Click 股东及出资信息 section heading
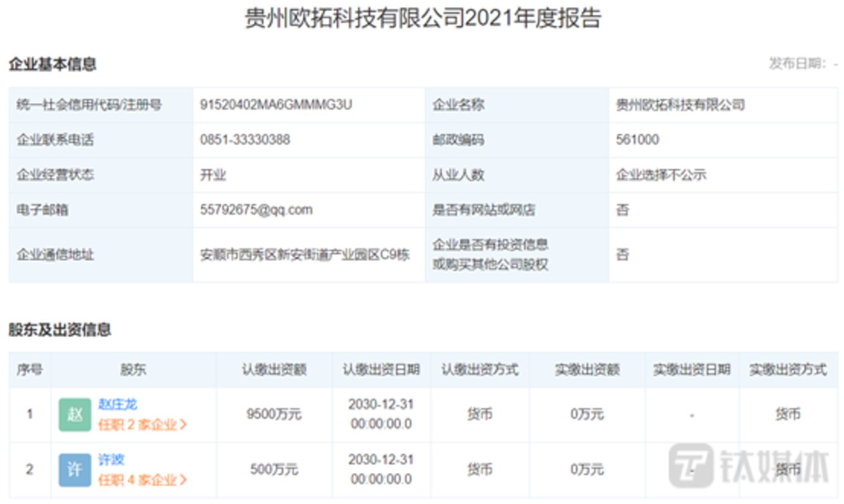Image resolution: width=844 pixels, height=504 pixels. tap(60, 330)
